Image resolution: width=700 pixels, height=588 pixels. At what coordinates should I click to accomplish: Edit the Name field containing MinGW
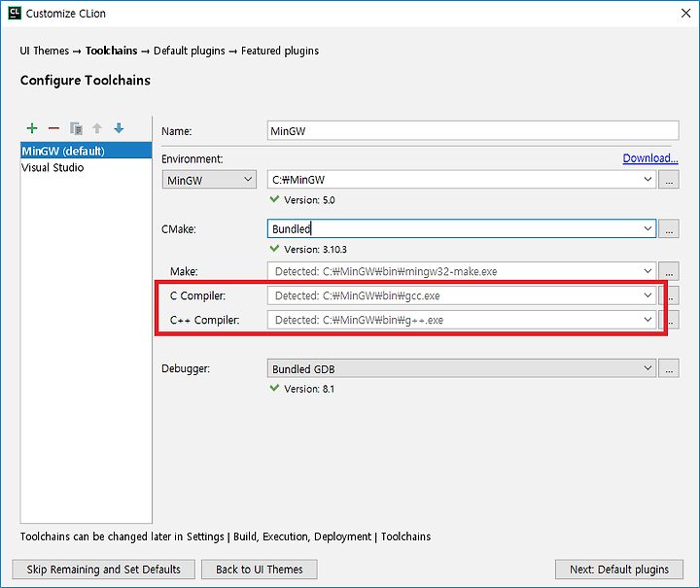coord(473,130)
